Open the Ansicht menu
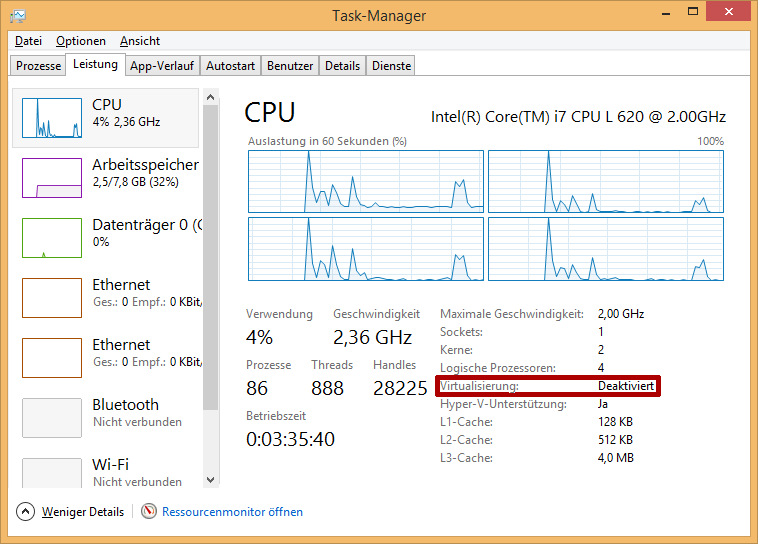Viewport: 758px width, 544px height. pyautogui.click(x=140, y=41)
